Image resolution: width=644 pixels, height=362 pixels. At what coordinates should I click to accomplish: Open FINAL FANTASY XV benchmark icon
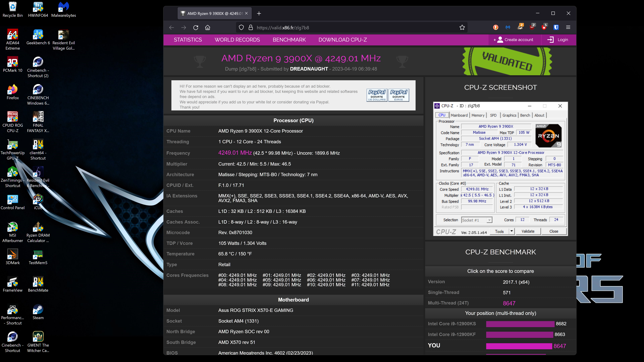tap(38, 122)
